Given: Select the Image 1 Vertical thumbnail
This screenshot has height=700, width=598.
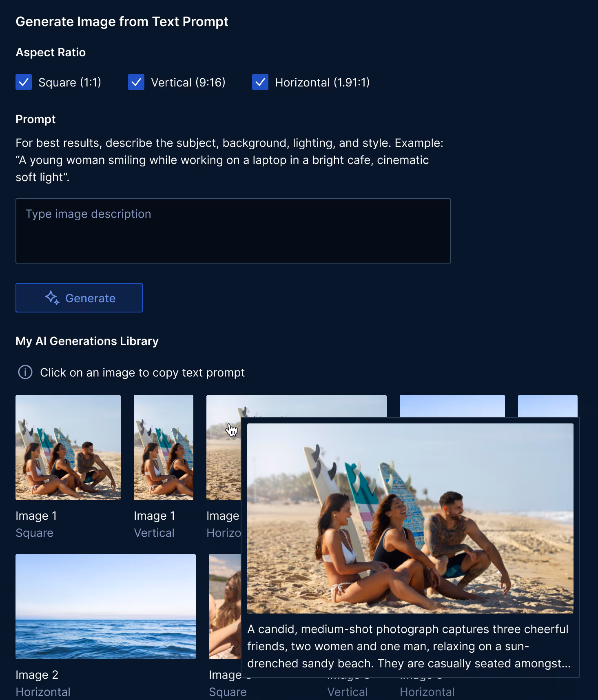Looking at the screenshot, I should pyautogui.click(x=164, y=447).
